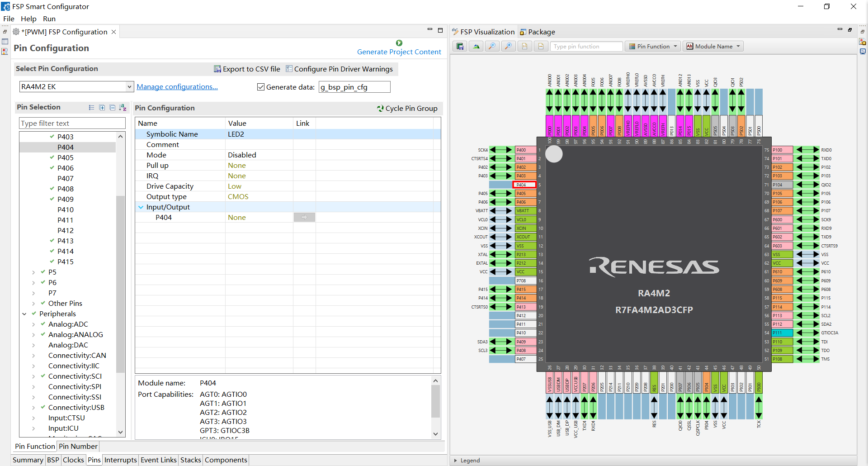Click the Generate Project Content link
Image resolution: width=868 pixels, height=466 pixels.
click(399, 52)
